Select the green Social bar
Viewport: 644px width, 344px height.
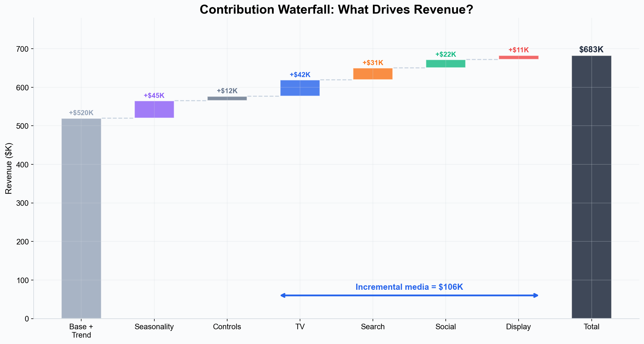[x=446, y=64]
